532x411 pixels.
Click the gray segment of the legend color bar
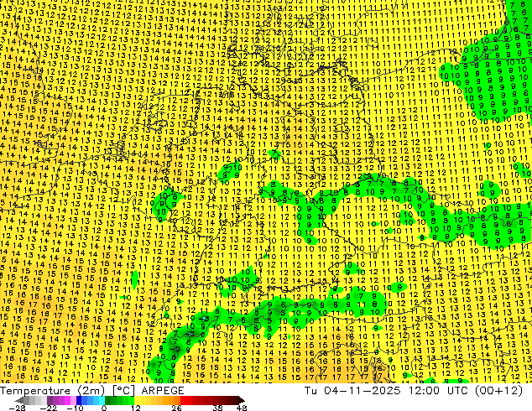tap(32, 400)
